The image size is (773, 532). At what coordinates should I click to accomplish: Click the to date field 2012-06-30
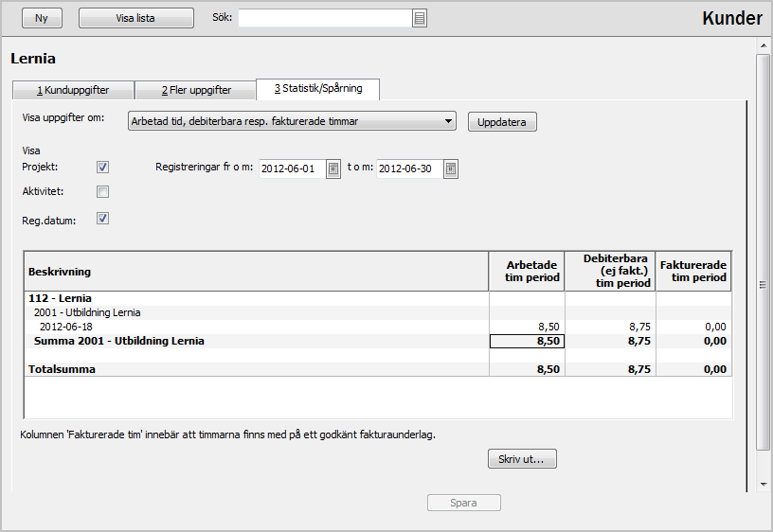click(x=409, y=168)
